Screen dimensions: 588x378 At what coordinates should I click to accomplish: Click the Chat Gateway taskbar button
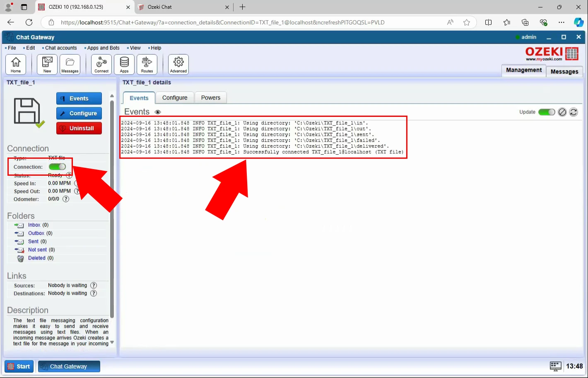(x=69, y=366)
